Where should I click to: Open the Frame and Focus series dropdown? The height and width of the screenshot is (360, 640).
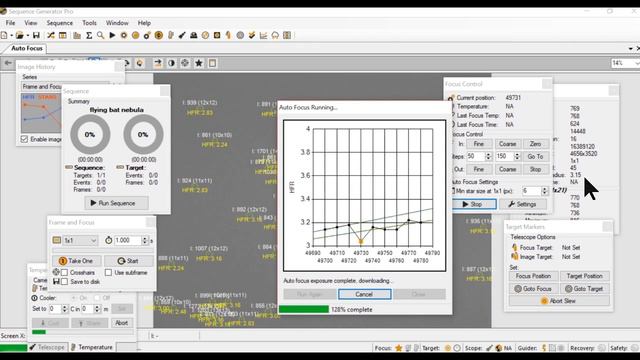point(42,87)
